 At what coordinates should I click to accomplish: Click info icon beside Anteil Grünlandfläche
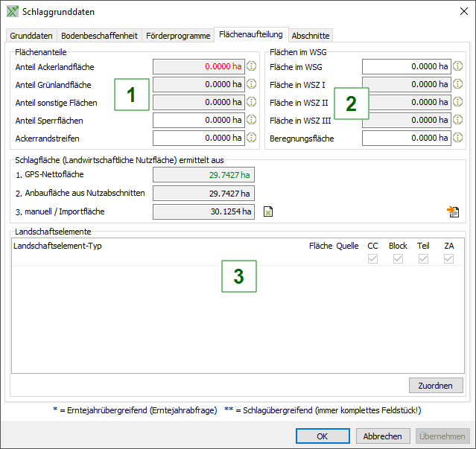tap(251, 84)
